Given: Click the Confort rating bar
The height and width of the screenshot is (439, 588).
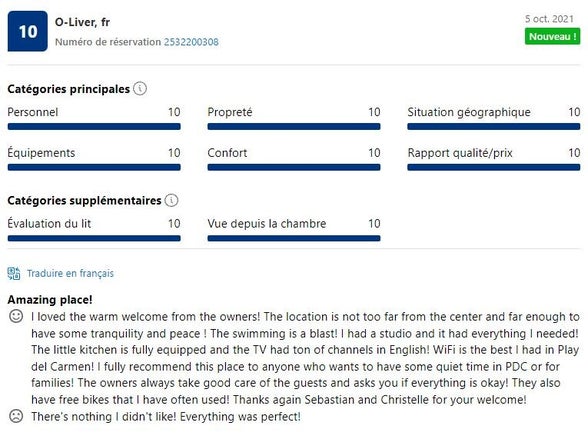Looking at the screenshot, I should [294, 167].
